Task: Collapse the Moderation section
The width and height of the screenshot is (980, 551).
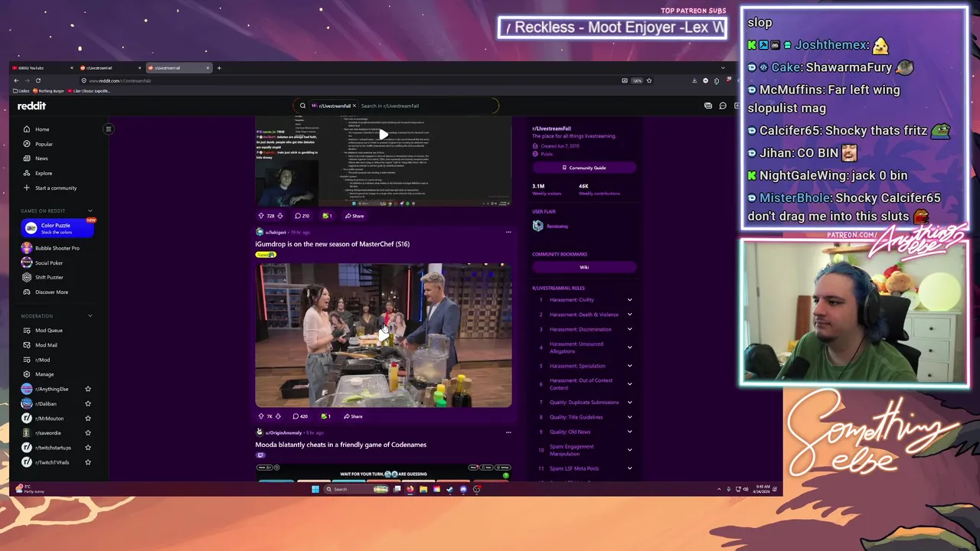Action: point(90,316)
